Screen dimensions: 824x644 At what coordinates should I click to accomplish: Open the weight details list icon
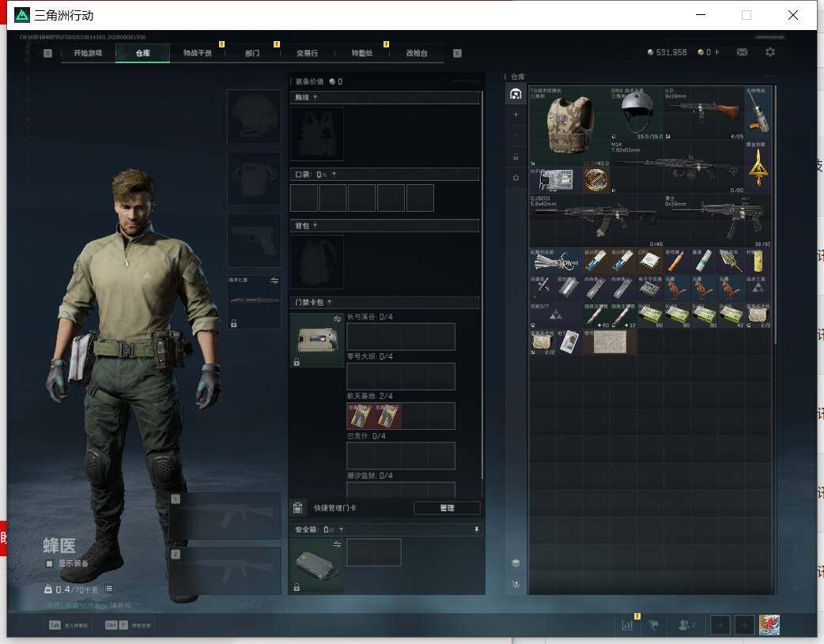108,589
